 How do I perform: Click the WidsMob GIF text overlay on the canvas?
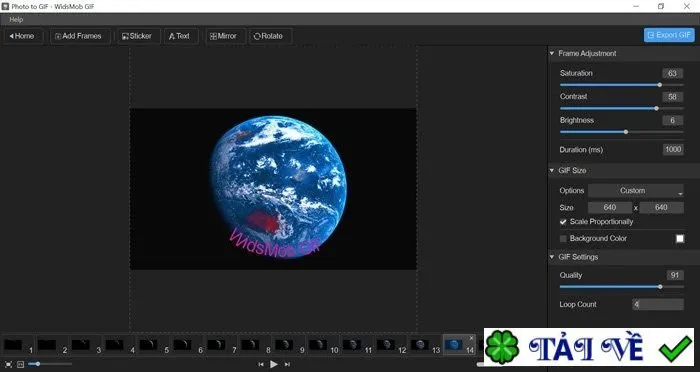274,242
